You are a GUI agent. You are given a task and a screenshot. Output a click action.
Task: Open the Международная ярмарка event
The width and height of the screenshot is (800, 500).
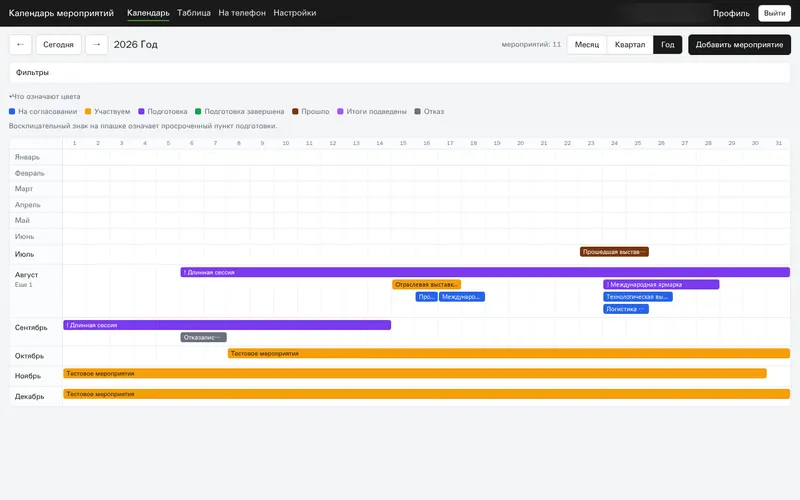(661, 285)
